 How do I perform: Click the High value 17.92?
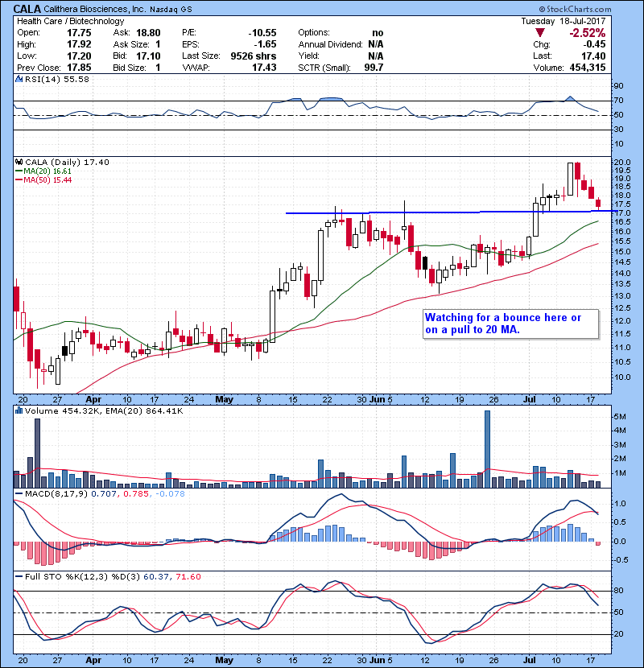pos(79,44)
